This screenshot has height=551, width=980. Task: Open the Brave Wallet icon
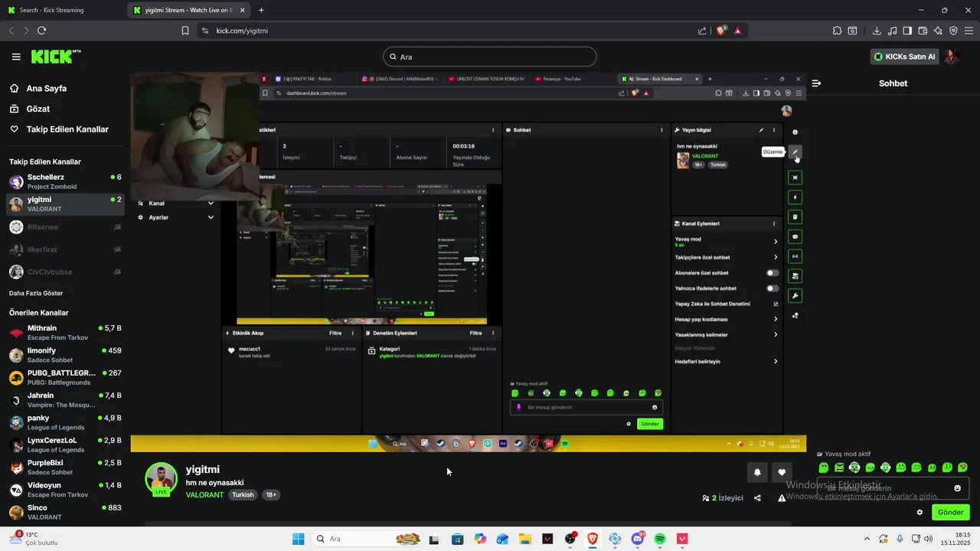923,31
